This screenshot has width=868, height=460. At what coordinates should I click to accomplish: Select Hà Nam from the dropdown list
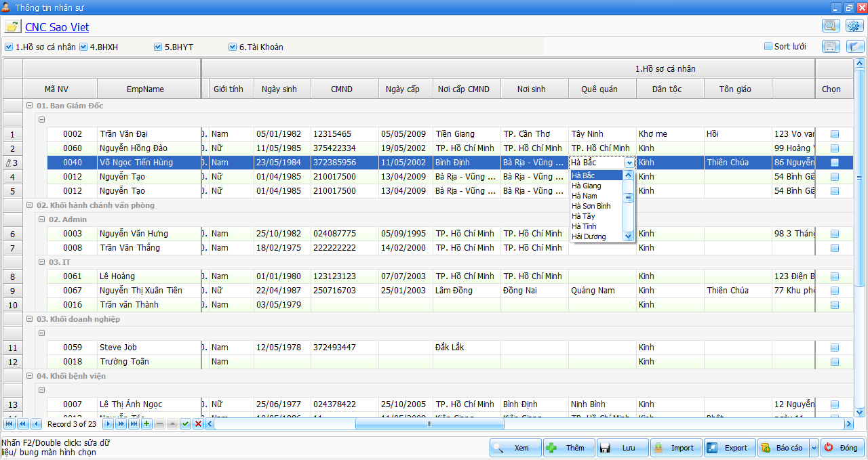pyautogui.click(x=584, y=196)
